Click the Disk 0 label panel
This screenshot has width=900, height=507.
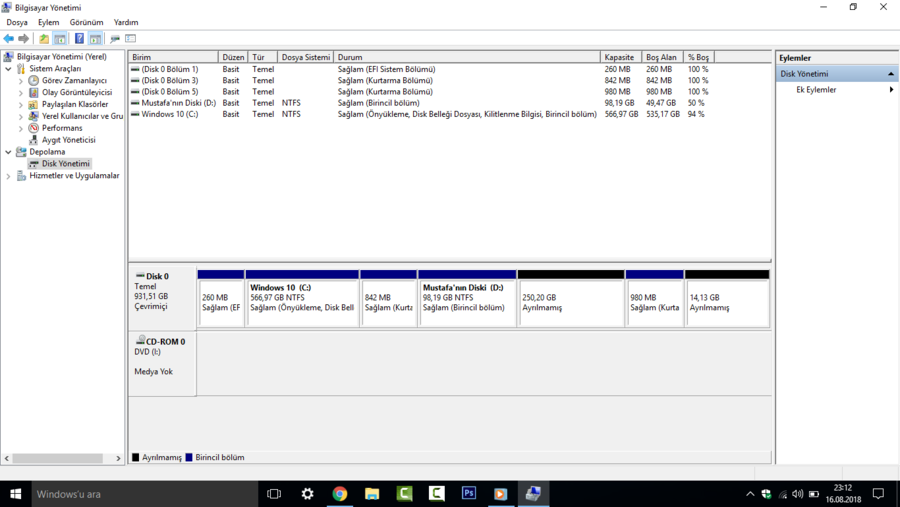coord(162,297)
